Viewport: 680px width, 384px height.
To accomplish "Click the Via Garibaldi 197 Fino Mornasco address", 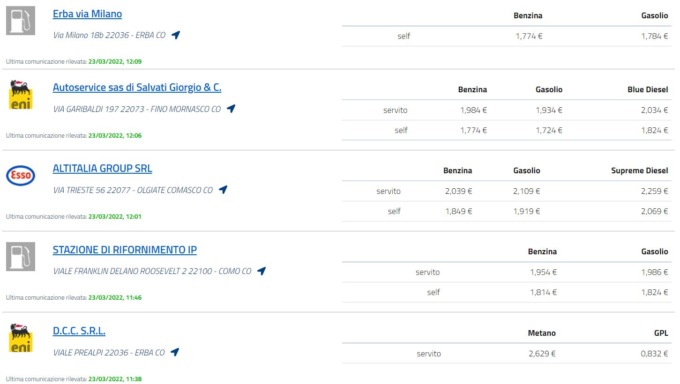I will click(137, 109).
